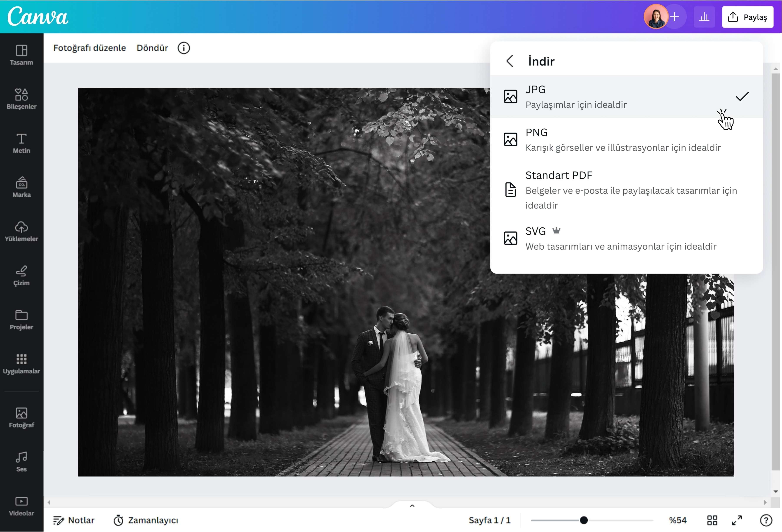This screenshot has height=532, width=782.
Task: Click the Döndür flip option
Action: (152, 48)
